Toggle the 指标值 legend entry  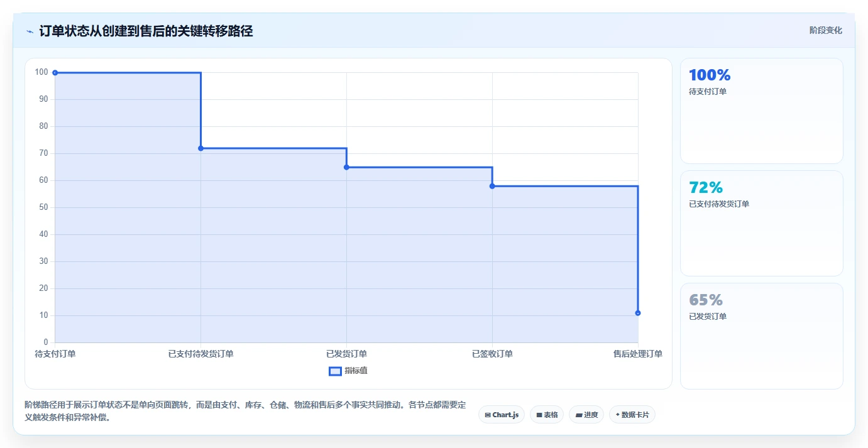point(348,371)
